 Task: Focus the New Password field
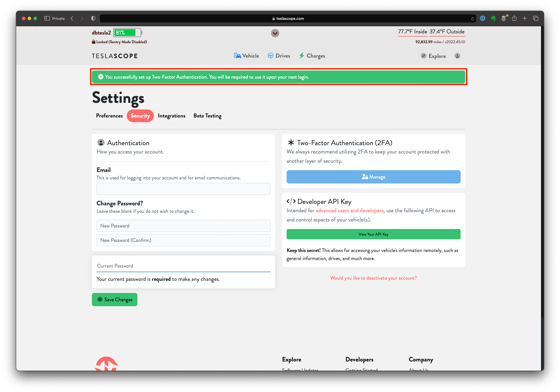click(183, 226)
